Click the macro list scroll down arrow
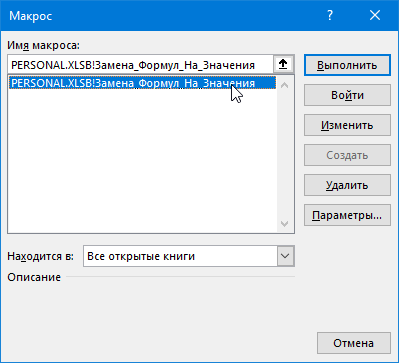This screenshot has width=399, height=363. pyautogui.click(x=284, y=223)
